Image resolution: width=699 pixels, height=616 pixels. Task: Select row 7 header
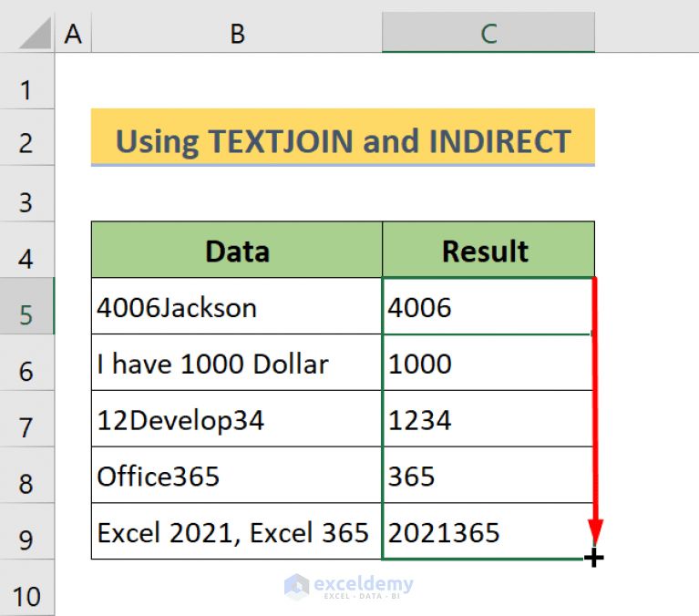click(26, 418)
